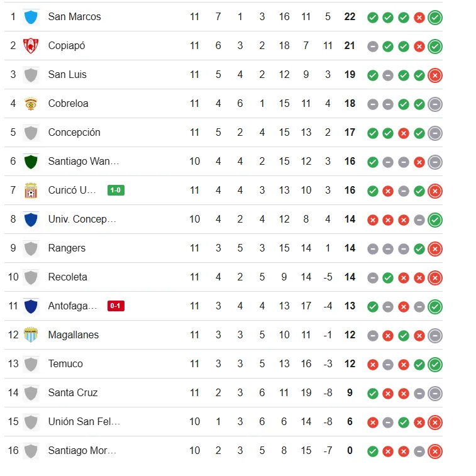Click the red loss icon in Concepción's form
Viewport: 476px width, 476px height.
pyautogui.click(x=404, y=133)
